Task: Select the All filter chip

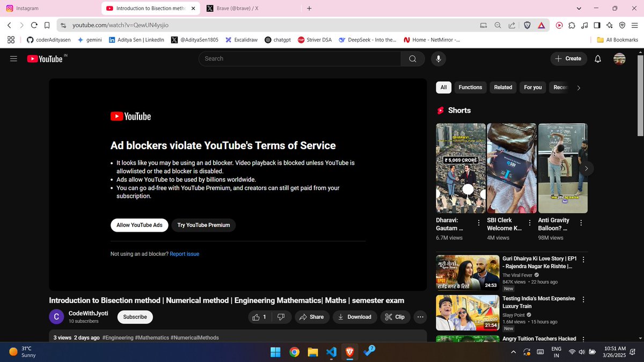Action: tap(443, 87)
